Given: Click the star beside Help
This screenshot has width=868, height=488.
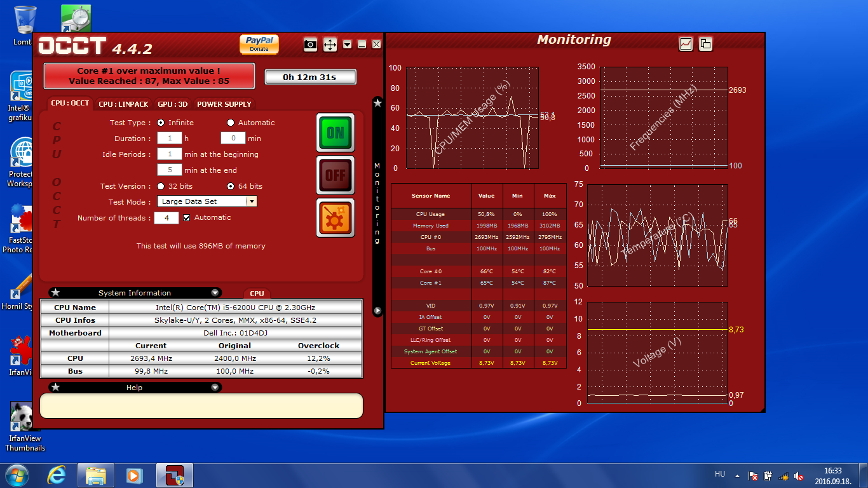Looking at the screenshot, I should coord(55,388).
